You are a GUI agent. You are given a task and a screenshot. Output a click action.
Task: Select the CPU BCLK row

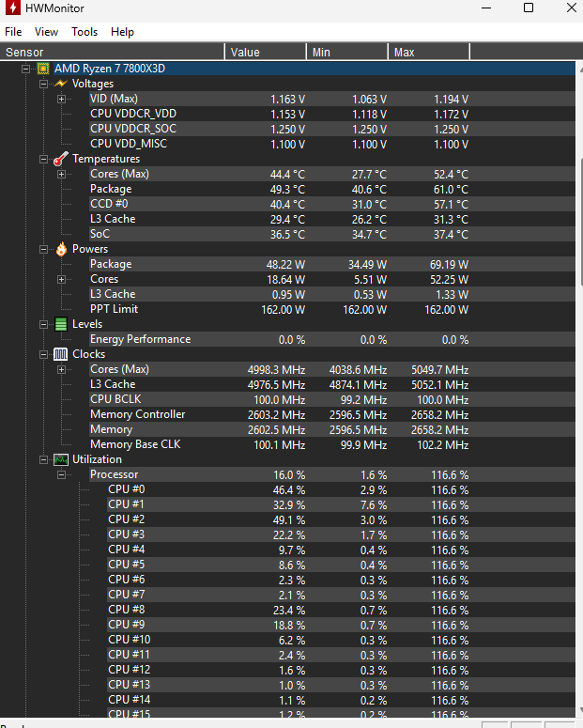[332, 399]
